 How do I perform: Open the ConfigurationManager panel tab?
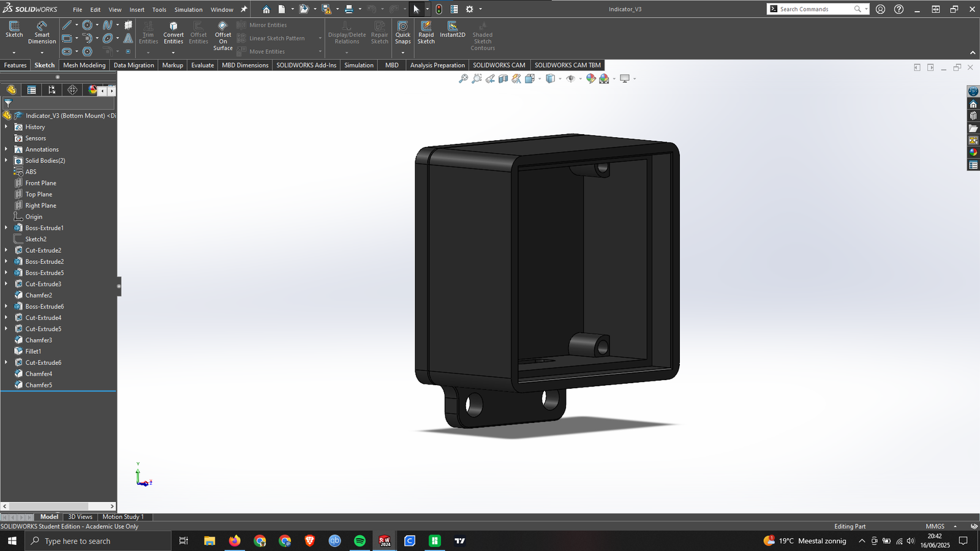pos(52,90)
